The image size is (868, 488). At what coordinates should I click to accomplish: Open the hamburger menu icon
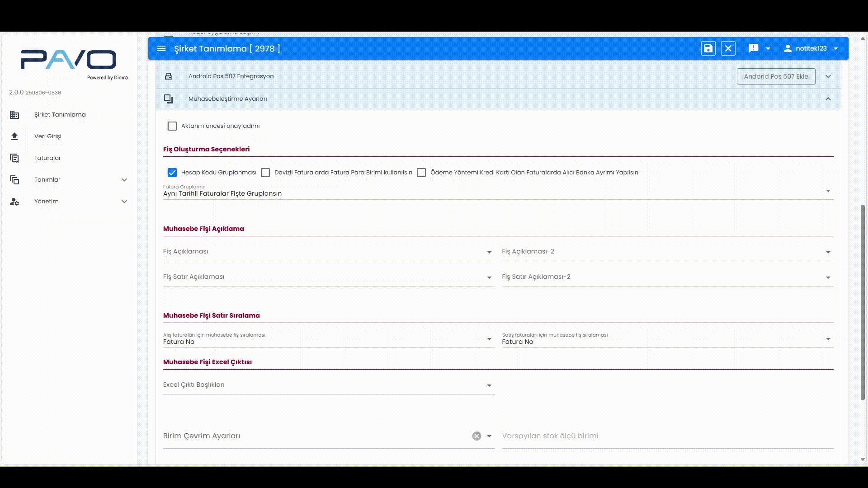[x=161, y=48]
